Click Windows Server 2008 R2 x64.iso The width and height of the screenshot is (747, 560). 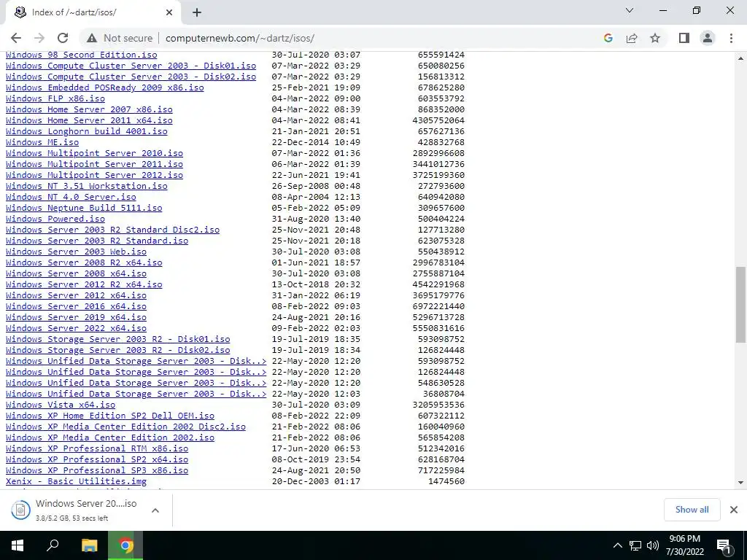tap(84, 262)
